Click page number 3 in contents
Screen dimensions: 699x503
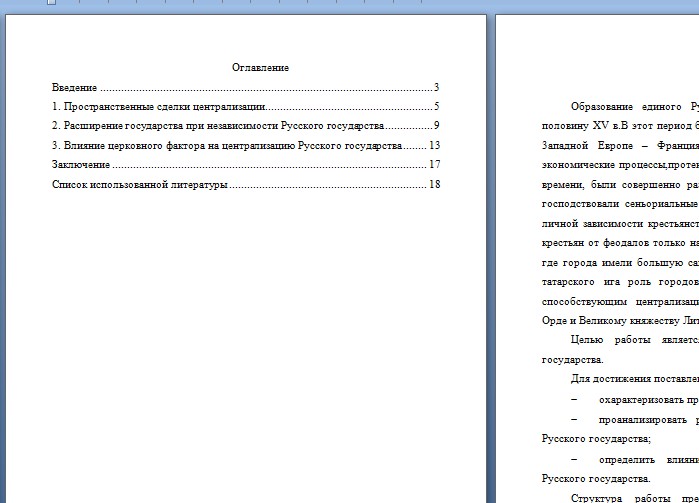click(x=437, y=88)
